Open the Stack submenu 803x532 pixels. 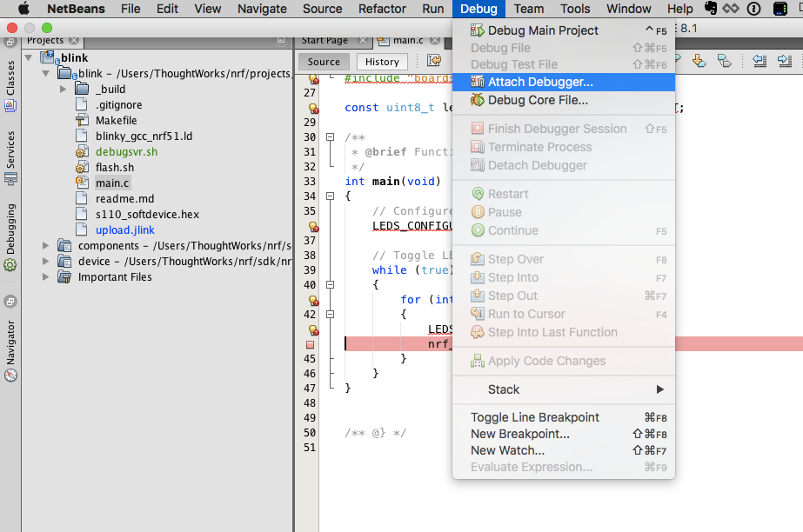tap(564, 389)
